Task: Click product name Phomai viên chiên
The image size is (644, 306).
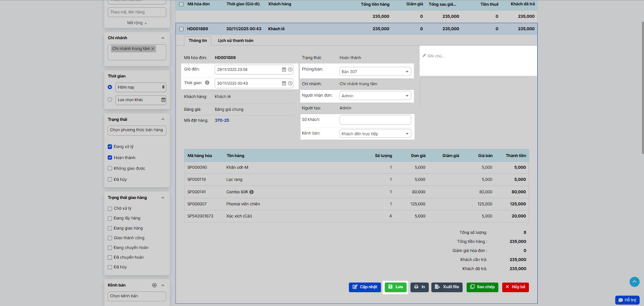Action: 243,204
